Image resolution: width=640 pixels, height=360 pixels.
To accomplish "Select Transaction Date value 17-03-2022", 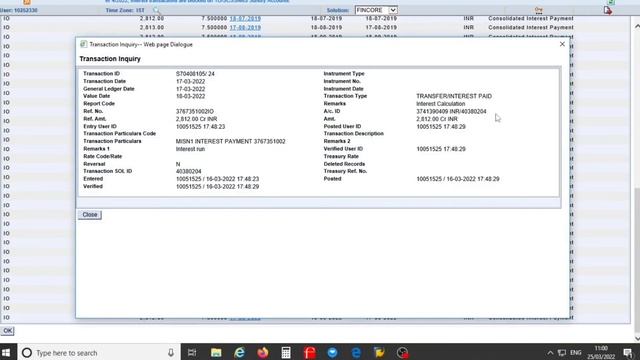I will pyautogui.click(x=190, y=82).
